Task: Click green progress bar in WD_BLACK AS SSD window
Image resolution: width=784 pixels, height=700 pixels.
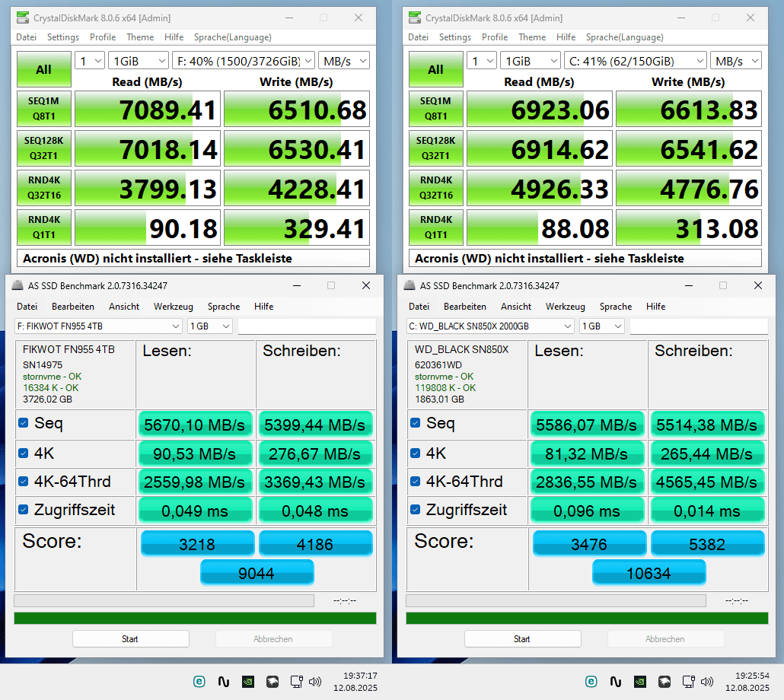Action: click(x=587, y=618)
